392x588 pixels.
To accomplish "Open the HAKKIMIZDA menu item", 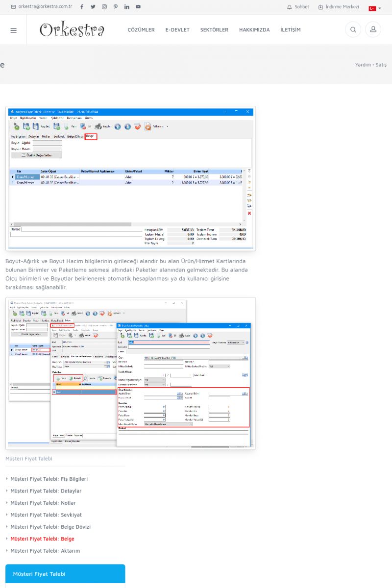I will click(254, 30).
